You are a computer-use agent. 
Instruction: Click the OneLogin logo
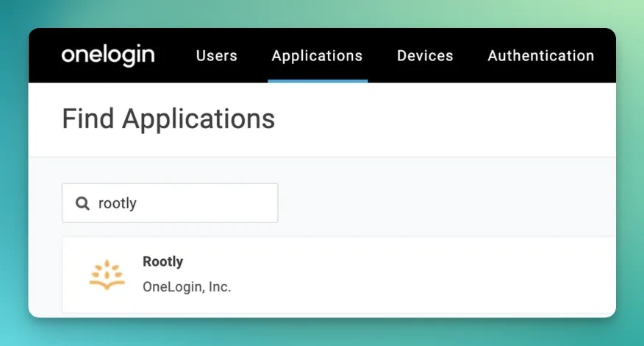tap(108, 55)
